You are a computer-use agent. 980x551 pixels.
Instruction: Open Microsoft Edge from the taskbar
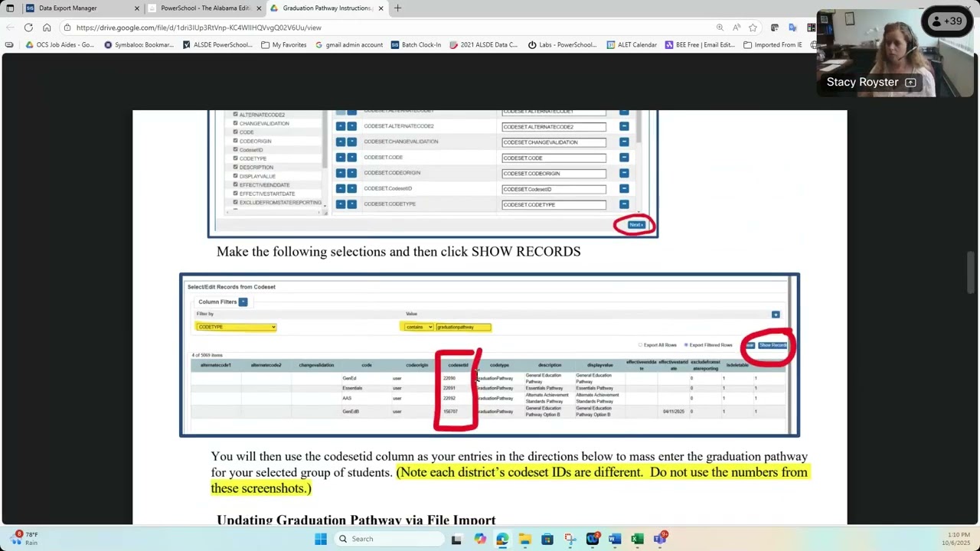click(x=502, y=539)
